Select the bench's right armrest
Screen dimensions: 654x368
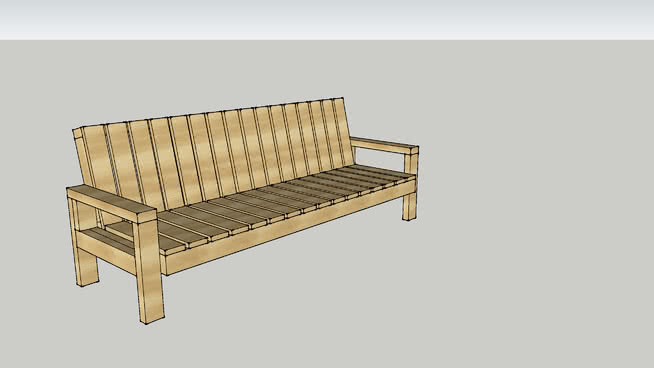coord(384,146)
